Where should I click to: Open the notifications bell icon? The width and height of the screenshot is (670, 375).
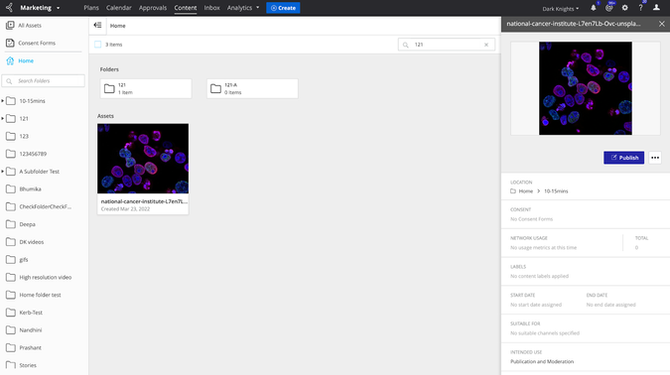[593, 8]
